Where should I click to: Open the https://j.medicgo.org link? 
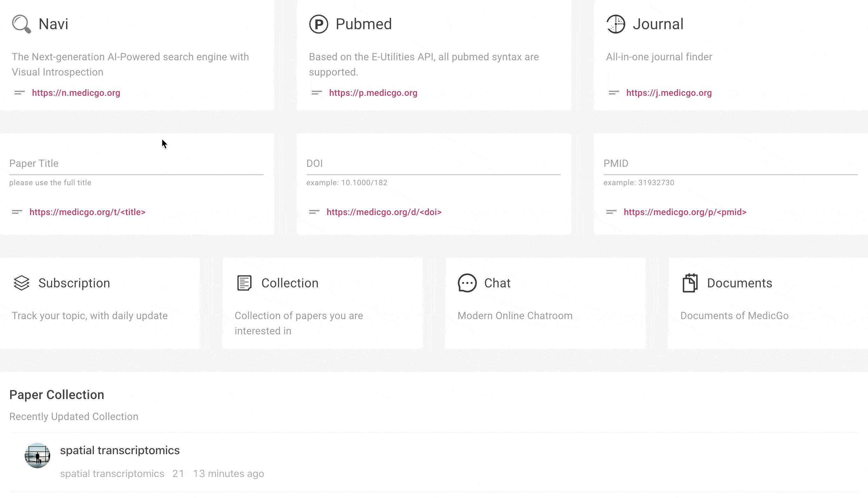(x=669, y=93)
